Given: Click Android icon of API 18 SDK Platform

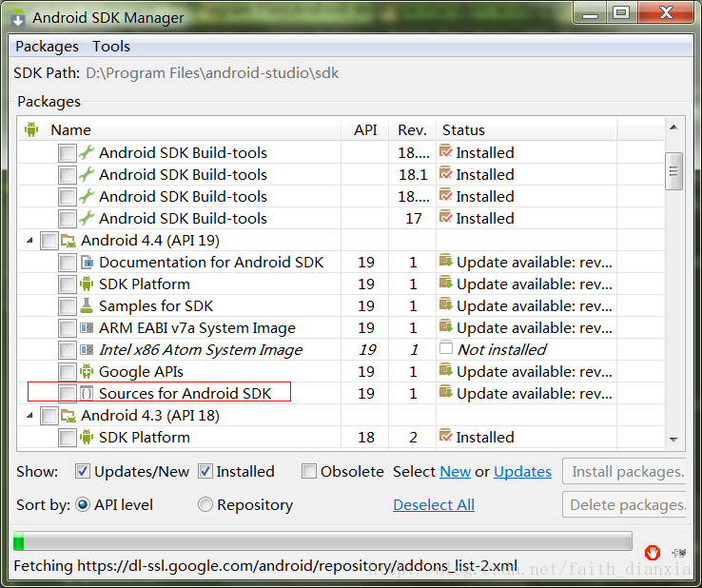Looking at the screenshot, I should (87, 437).
